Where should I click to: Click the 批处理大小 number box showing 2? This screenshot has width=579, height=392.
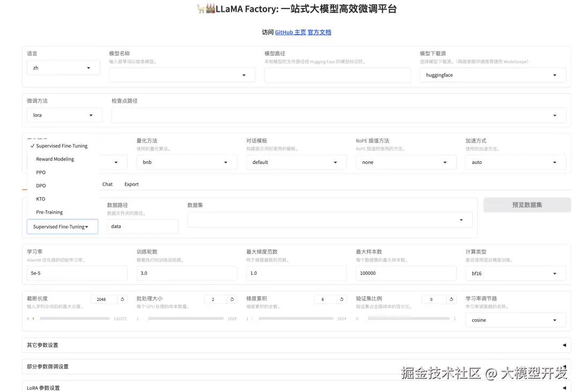[x=216, y=299]
